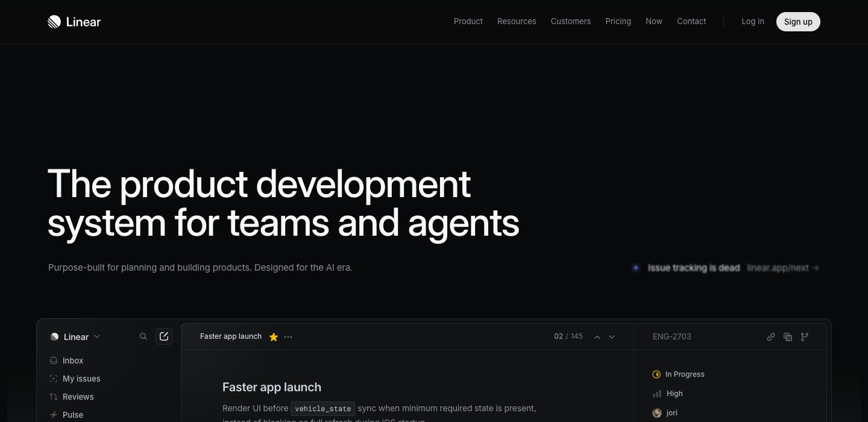Click the compose new issue icon
This screenshot has height=422, width=868.
(x=164, y=336)
